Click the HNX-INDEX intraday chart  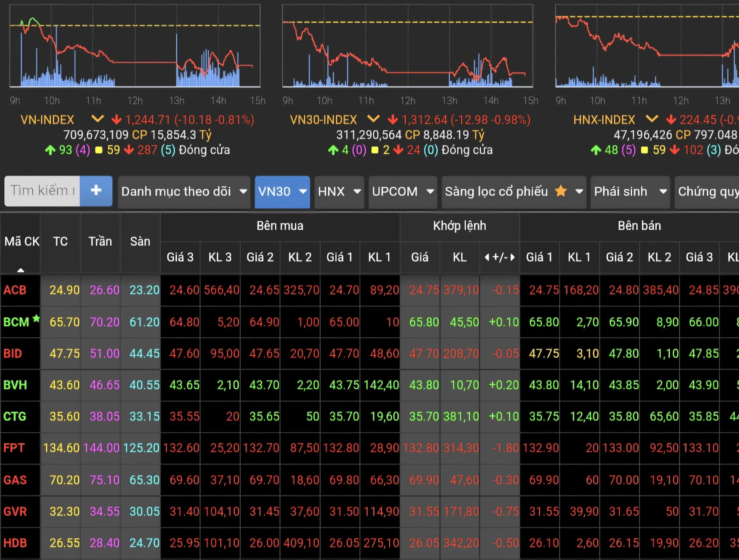pos(647,45)
